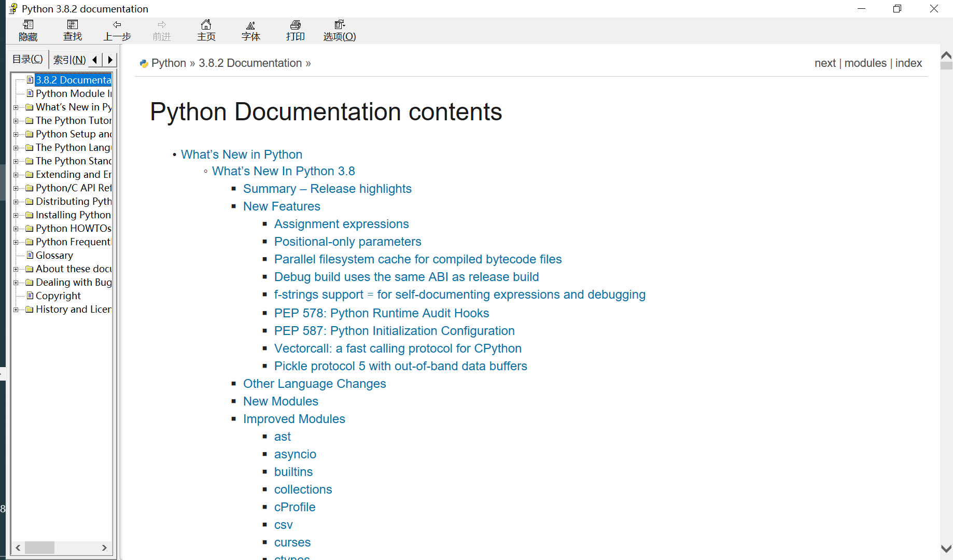953x560 pixels.
Task: Open the Positional-only parameters link
Action: 347,242
